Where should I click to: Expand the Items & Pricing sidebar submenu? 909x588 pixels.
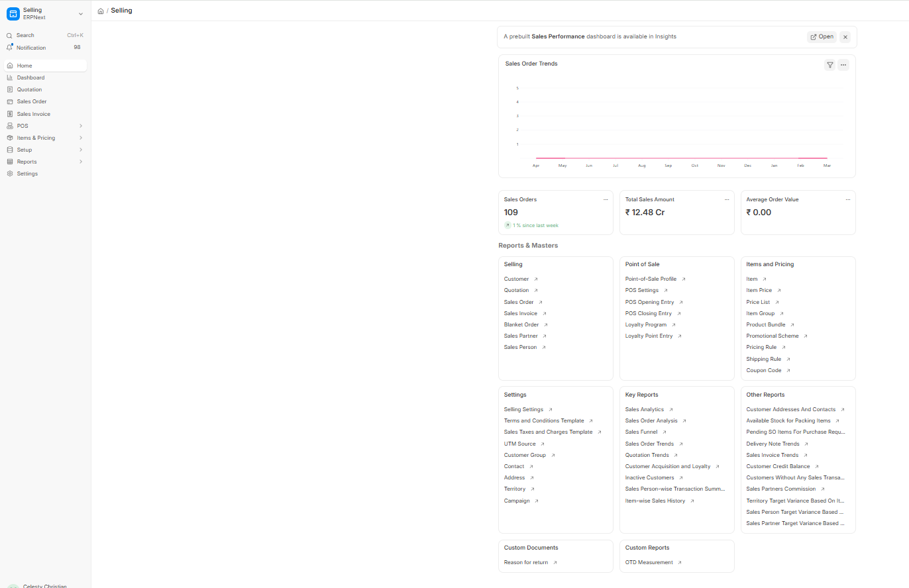coord(81,138)
